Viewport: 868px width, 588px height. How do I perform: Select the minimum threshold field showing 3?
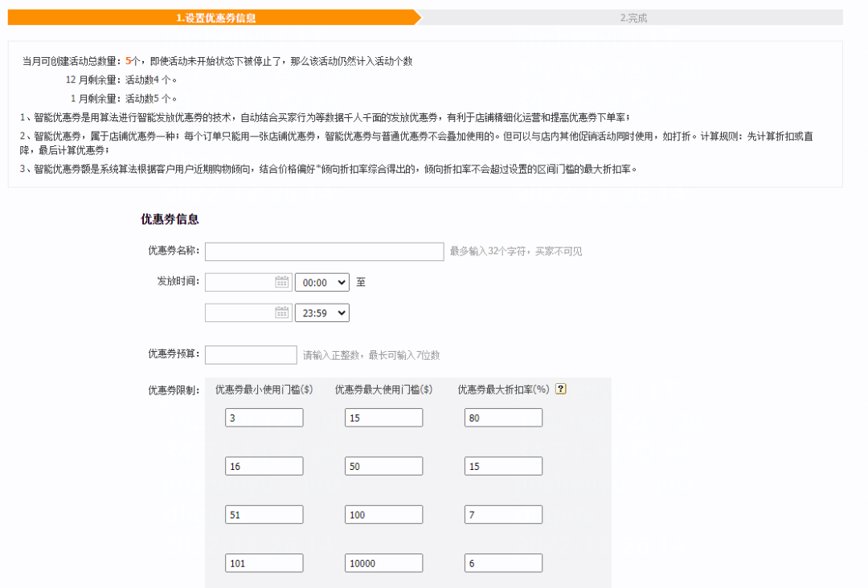pyautogui.click(x=264, y=417)
